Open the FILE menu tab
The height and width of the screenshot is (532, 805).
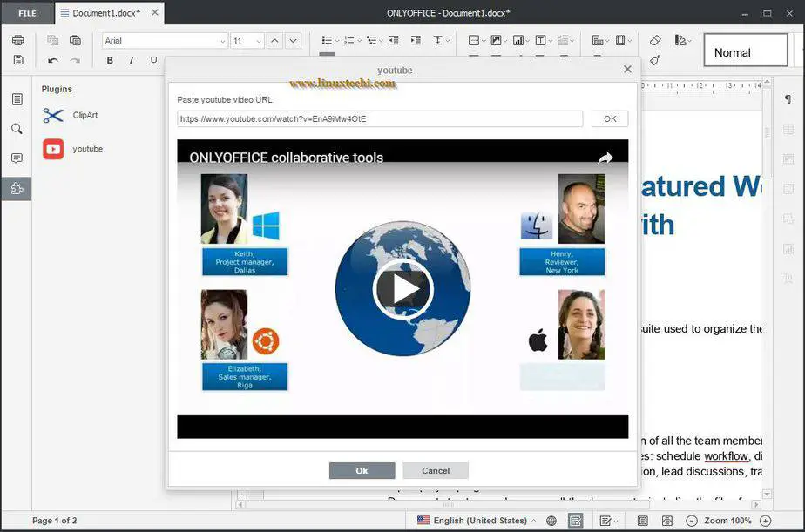pos(27,13)
